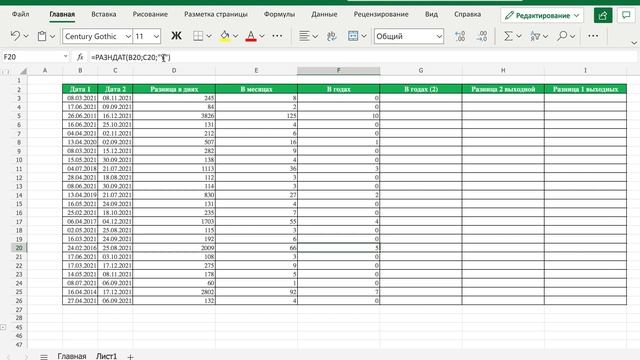Click the В месяцах header cell
This screenshot has width=640, height=360.
pyautogui.click(x=256, y=89)
